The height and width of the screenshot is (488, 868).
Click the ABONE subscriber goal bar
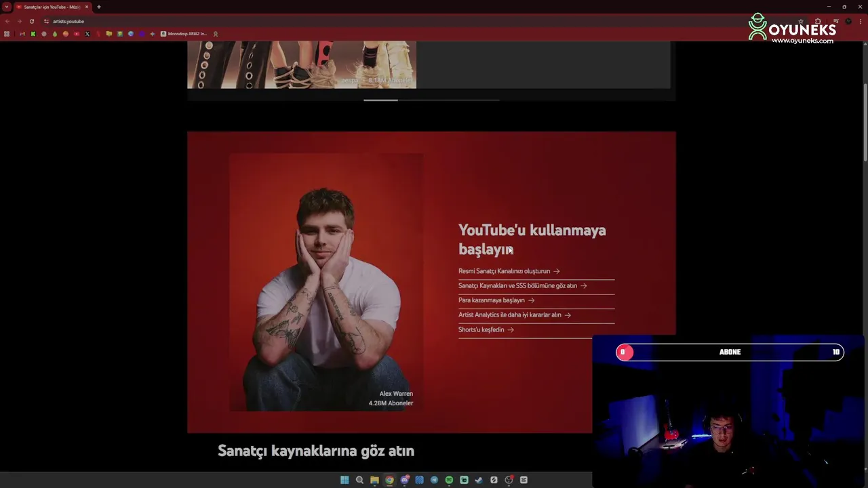click(730, 352)
